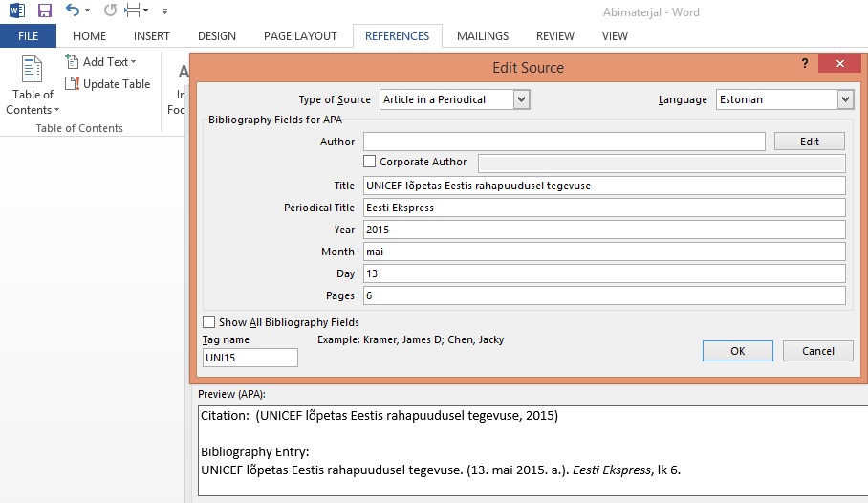This screenshot has height=503, width=868.
Task: Switch to the PAGE LAYOUT tab
Action: tap(300, 36)
